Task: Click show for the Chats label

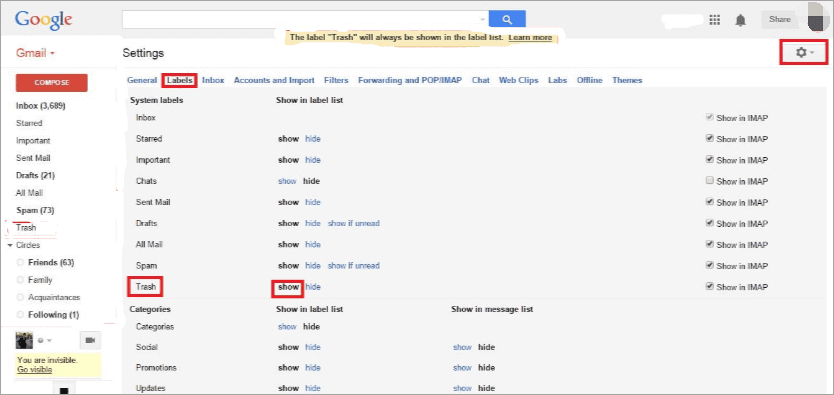Action: 287,181
